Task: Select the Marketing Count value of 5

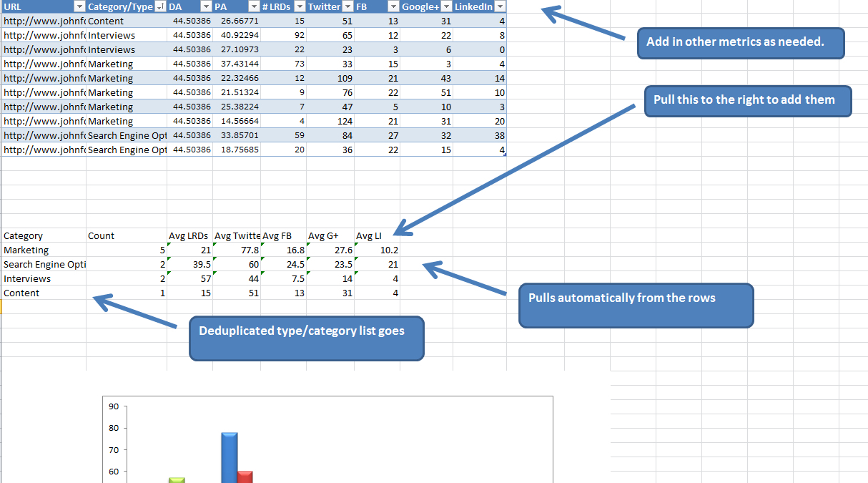Action: tap(161, 250)
